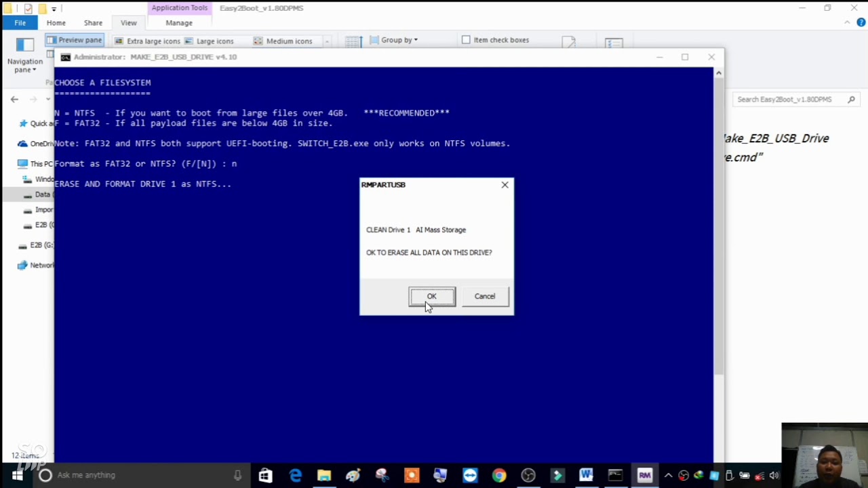The image size is (868, 488).
Task: Close the RMPARTUSB dialog with the X
Action: (x=505, y=184)
